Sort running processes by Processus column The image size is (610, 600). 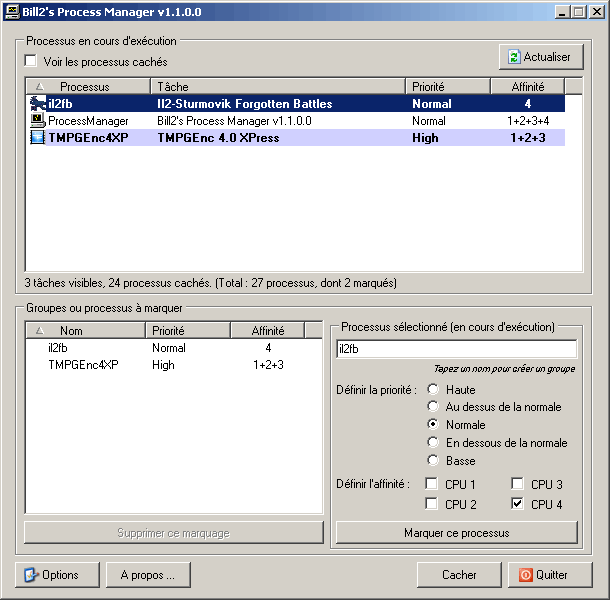tap(88, 86)
